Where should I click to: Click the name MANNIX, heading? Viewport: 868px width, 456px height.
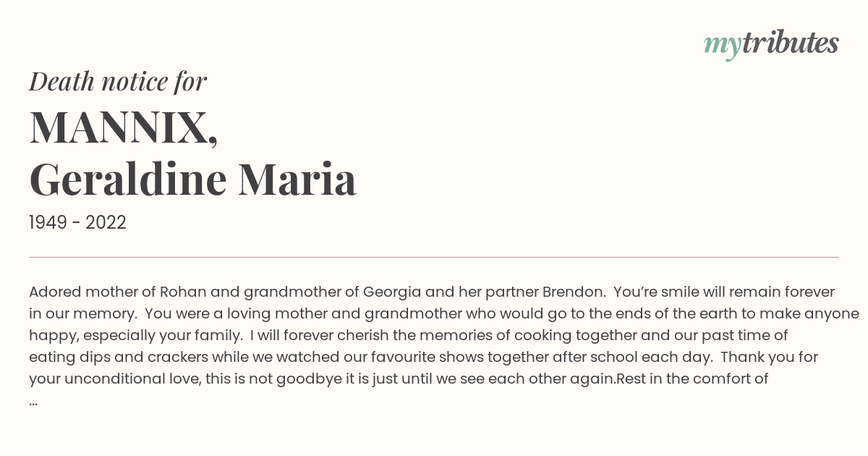point(123,128)
